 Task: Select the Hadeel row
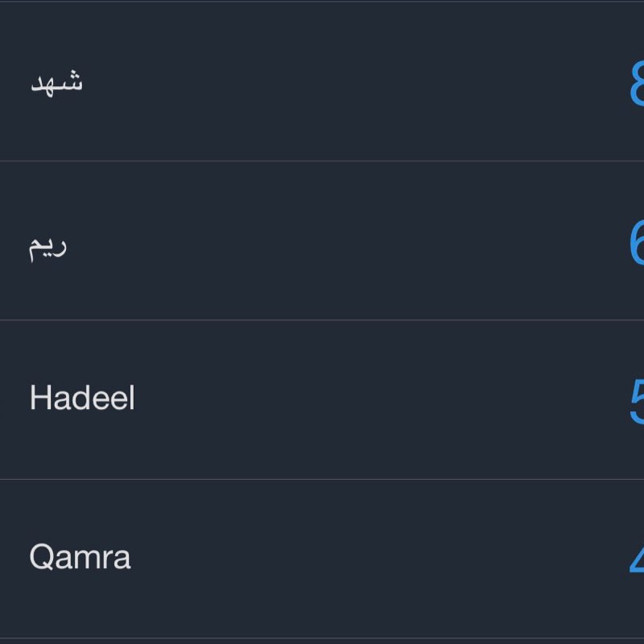(322, 397)
